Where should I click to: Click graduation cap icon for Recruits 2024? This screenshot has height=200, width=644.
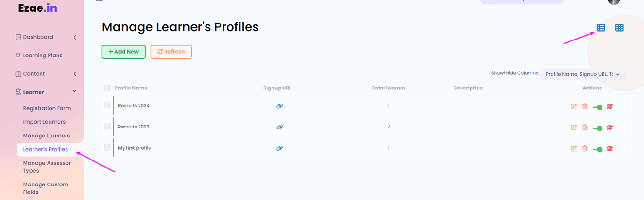tap(610, 106)
